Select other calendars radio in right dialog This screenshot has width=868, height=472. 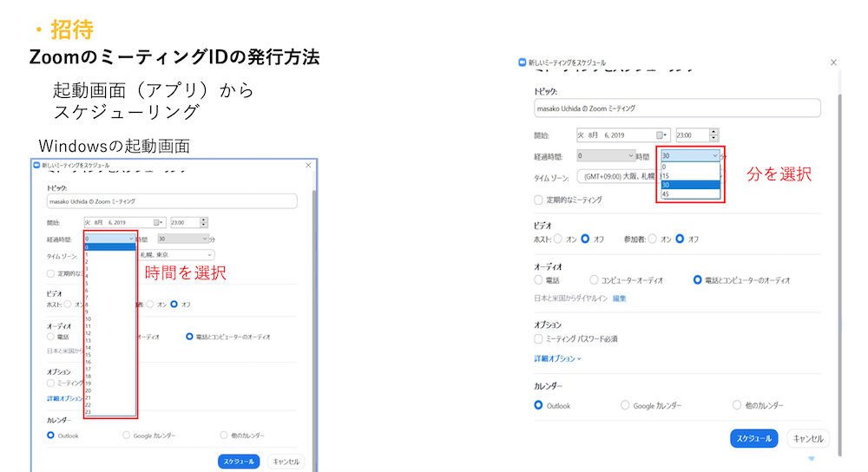point(737,405)
